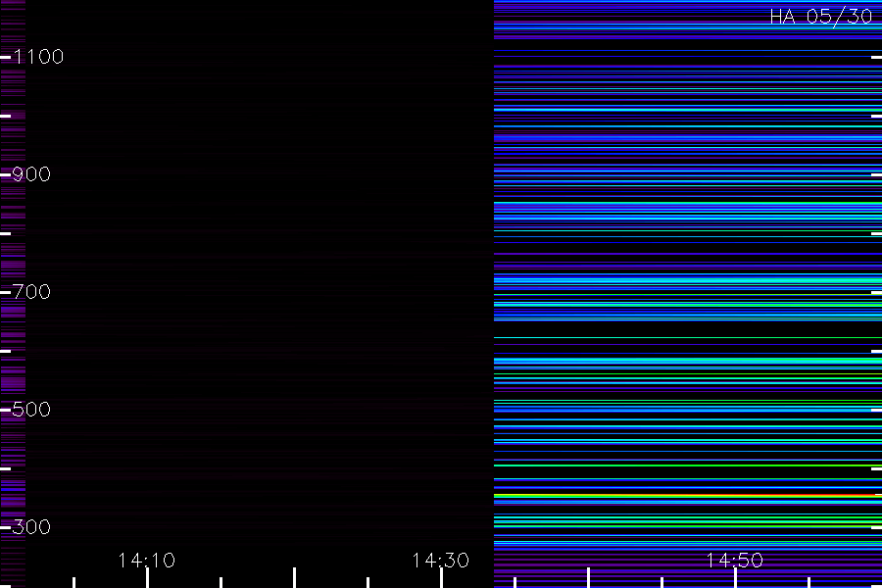The image size is (882, 588).
Task: Click the 1100 frequency axis label
Action: (x=38, y=56)
